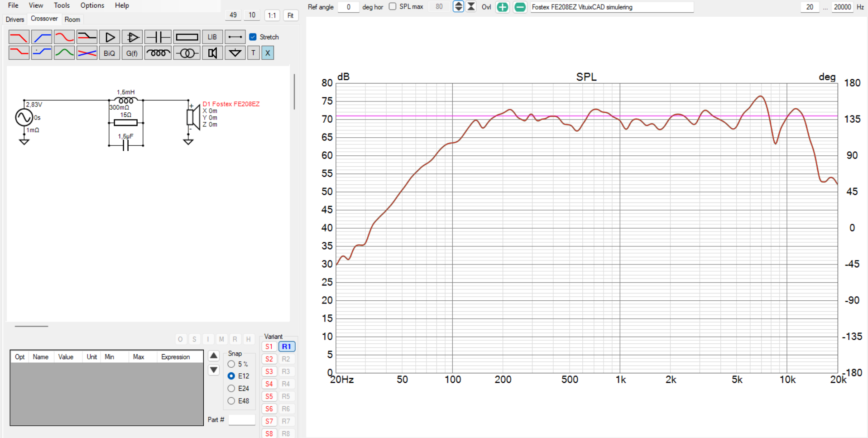This screenshot has width=868, height=438.
Task: Select variant S3 button
Action: (269, 371)
